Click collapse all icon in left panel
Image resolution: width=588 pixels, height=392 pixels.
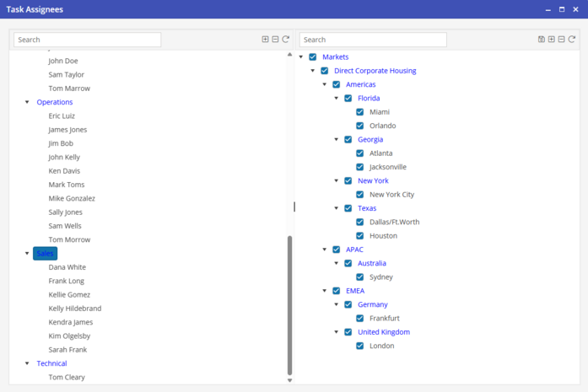tap(275, 40)
